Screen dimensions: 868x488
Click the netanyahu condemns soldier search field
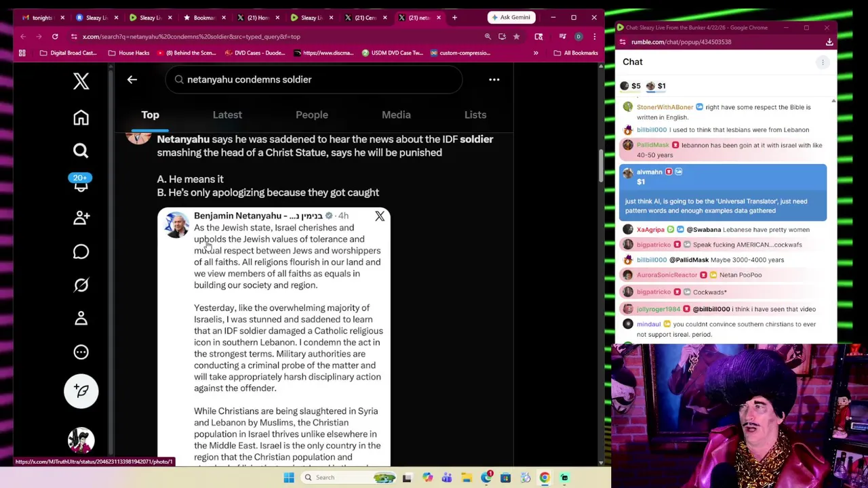coord(314,79)
